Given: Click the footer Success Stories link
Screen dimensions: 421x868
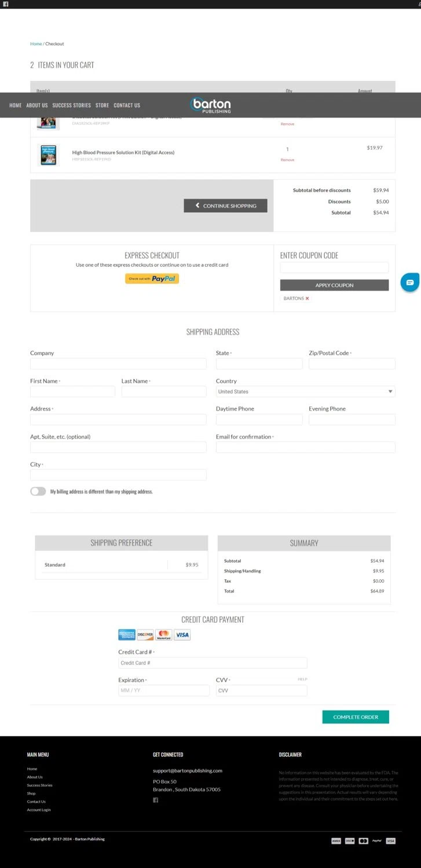Looking at the screenshot, I should point(39,785).
